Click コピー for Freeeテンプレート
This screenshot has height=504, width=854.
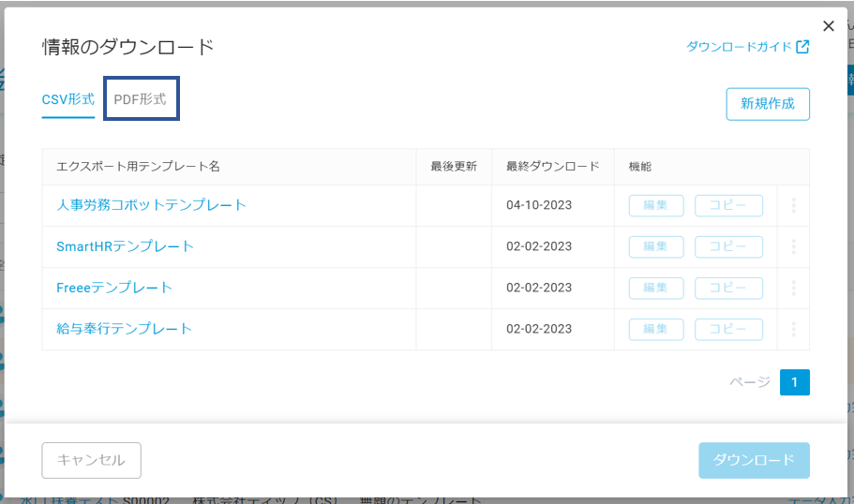click(x=728, y=288)
